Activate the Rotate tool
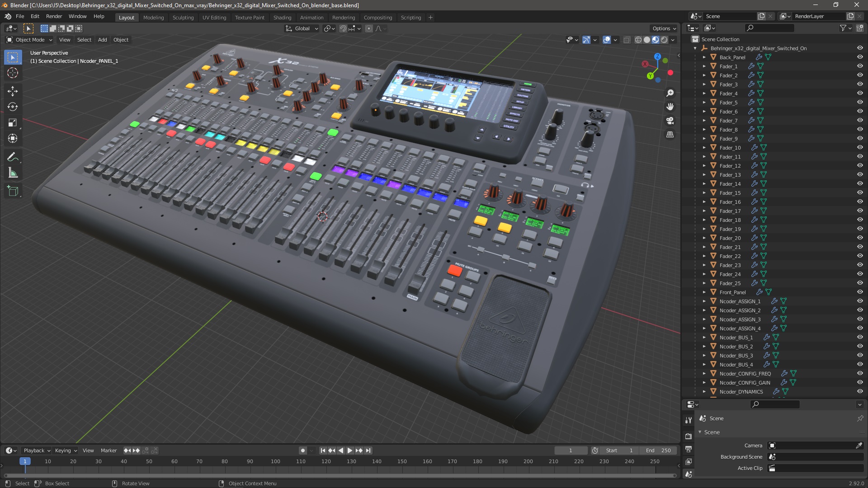Screen dimensions: 868x488 click(13, 107)
